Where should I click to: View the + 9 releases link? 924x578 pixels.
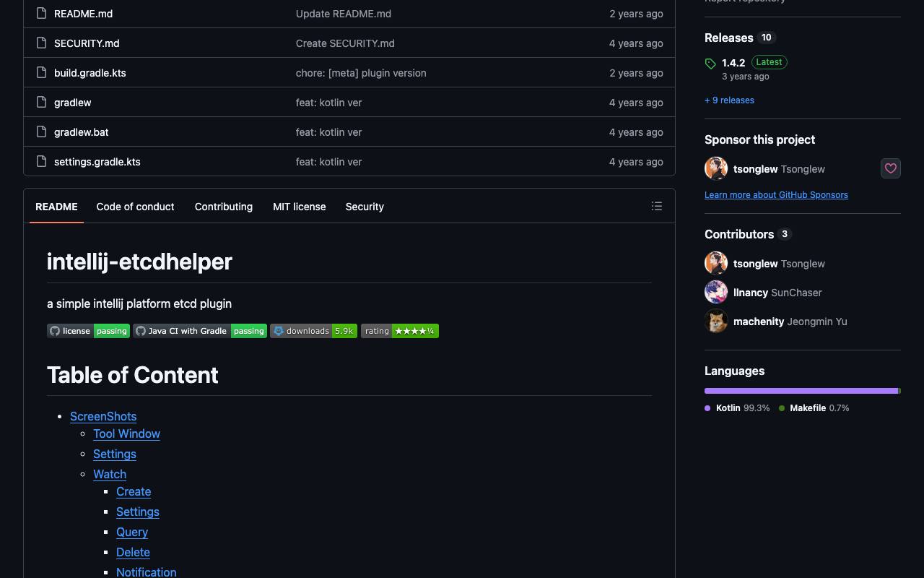pos(729,100)
